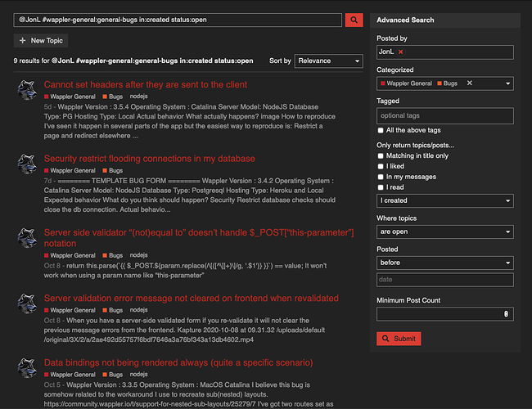The height and width of the screenshot is (409, 532).
Task: Submit the advanced search form
Action: [x=399, y=339]
